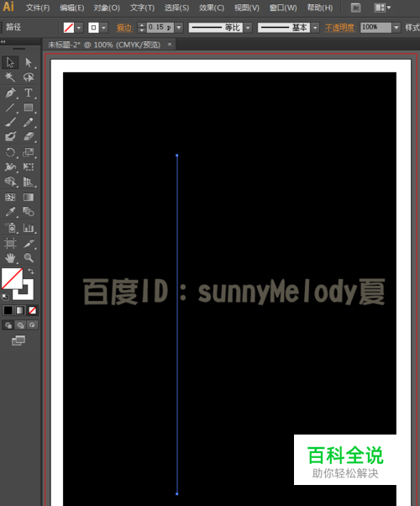Adjust the stroke weight stepper arrows
The height and width of the screenshot is (506, 420).
[x=142, y=28]
